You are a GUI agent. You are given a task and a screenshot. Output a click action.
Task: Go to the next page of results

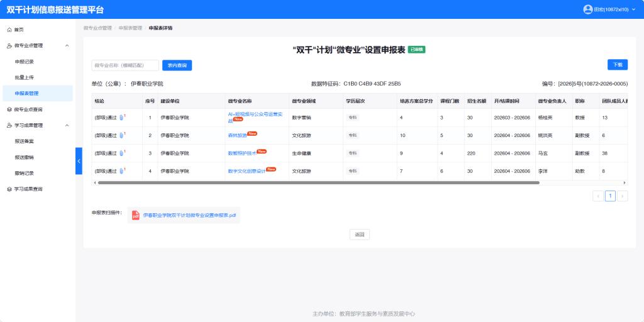623,196
